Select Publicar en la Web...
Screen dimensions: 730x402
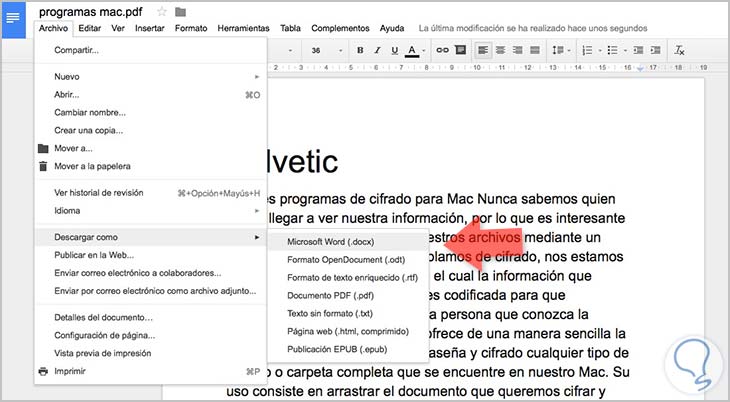pyautogui.click(x=150, y=255)
